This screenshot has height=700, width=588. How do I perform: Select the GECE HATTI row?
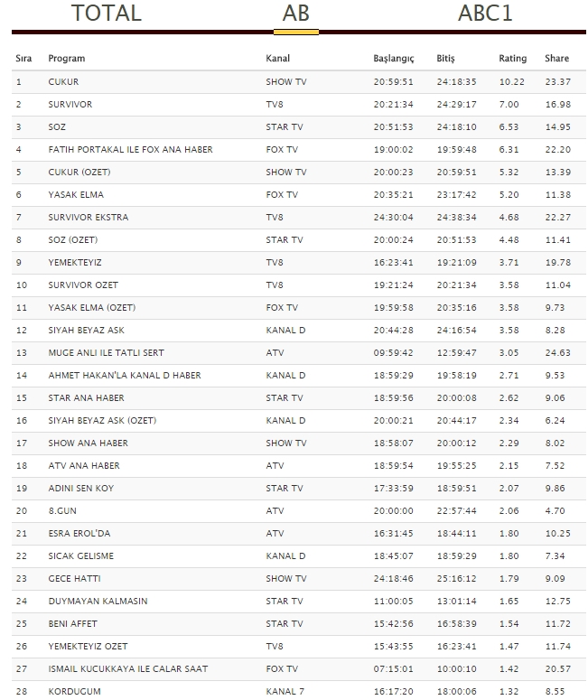(x=299, y=579)
